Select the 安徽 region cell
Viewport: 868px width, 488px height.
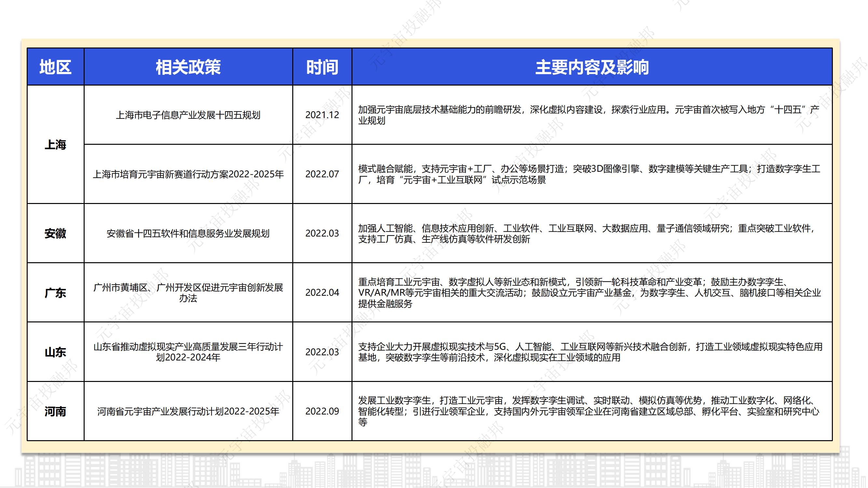tap(55, 233)
